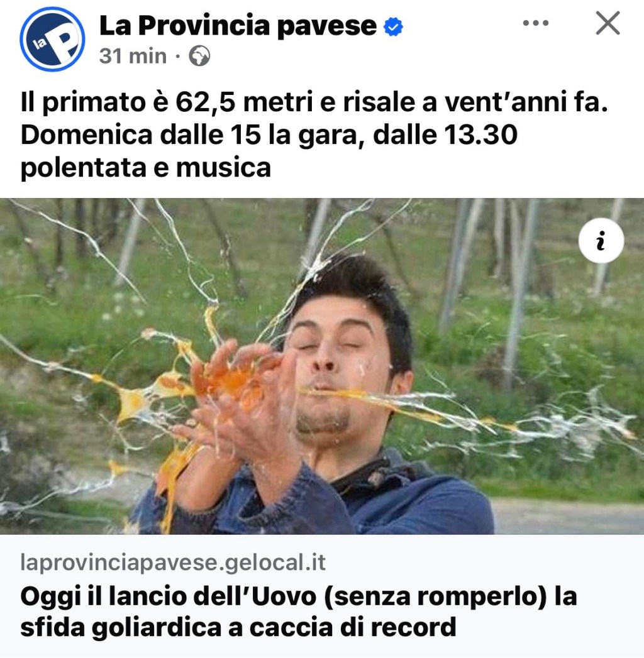Open the three-dots post options menu
This screenshot has width=644, height=658.
pyautogui.click(x=536, y=23)
